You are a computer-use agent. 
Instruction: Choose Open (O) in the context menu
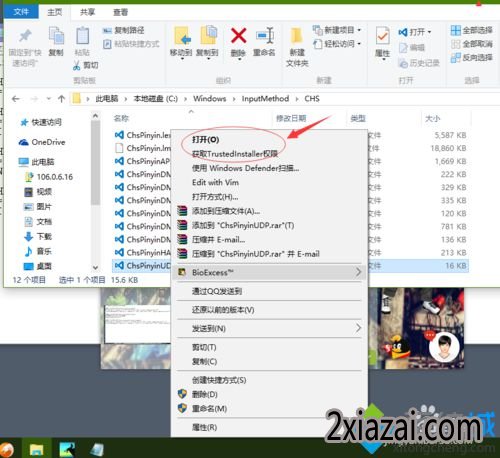(x=205, y=139)
